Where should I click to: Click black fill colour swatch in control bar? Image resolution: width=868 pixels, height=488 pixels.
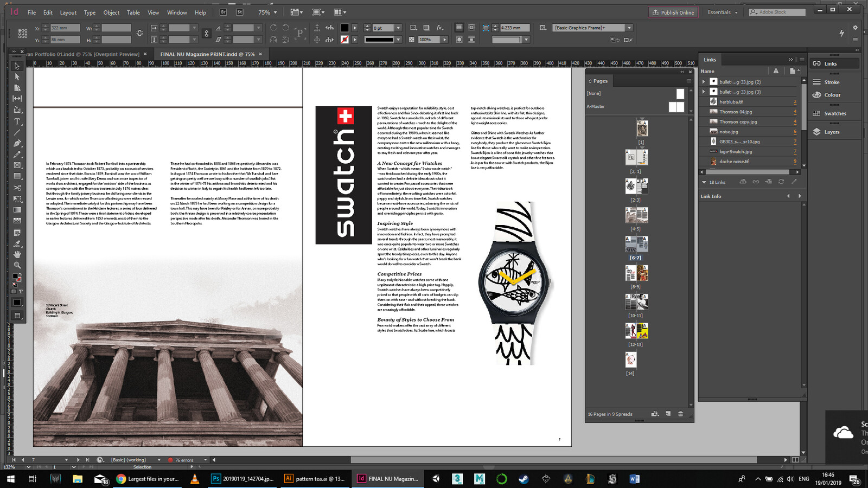344,28
